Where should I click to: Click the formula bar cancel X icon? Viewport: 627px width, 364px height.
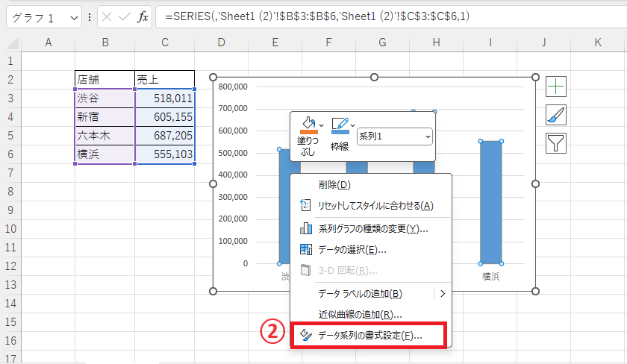pyautogui.click(x=106, y=16)
